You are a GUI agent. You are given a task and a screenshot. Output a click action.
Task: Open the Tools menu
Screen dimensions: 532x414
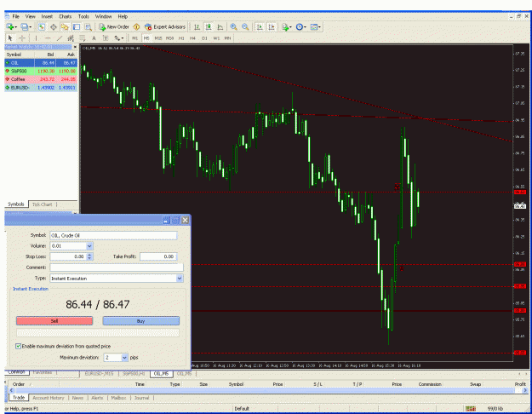pyautogui.click(x=83, y=16)
